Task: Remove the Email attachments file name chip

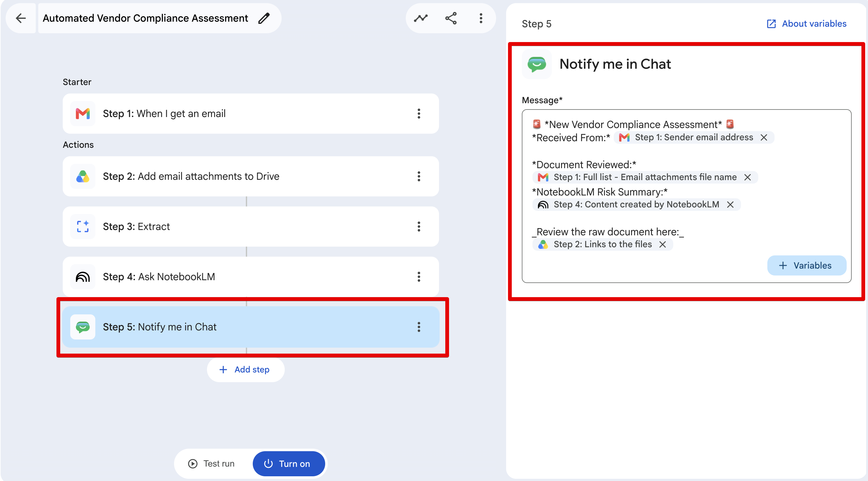Action: 747,177
